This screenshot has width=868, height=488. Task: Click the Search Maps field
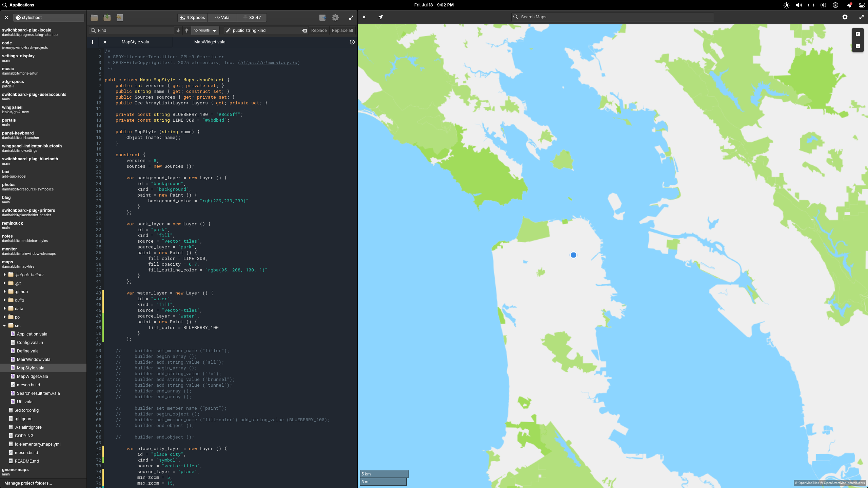(612, 17)
